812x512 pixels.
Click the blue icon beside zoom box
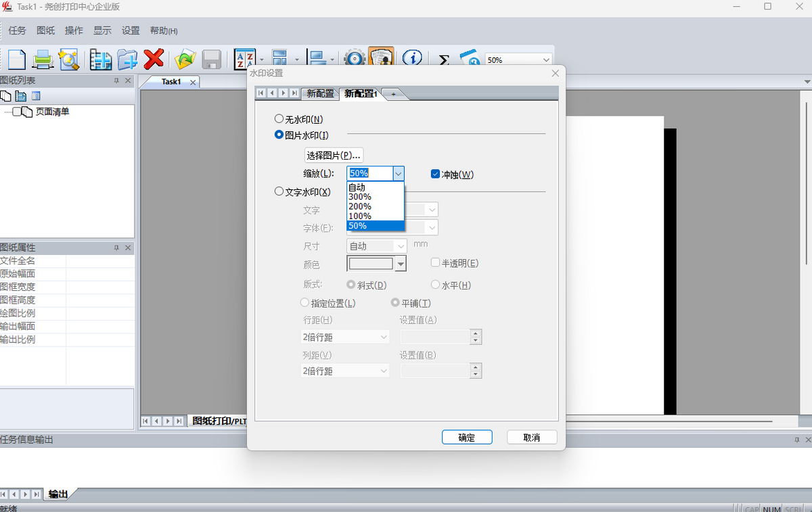click(x=470, y=59)
